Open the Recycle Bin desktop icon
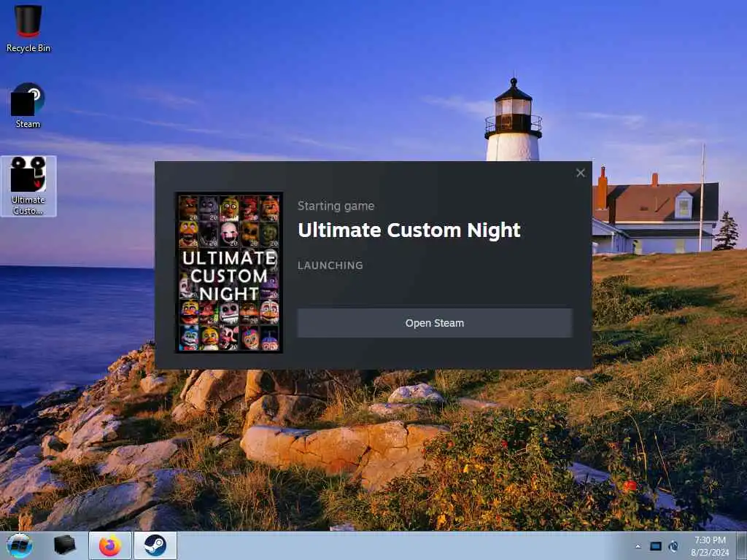The height and width of the screenshot is (560, 747). (x=28, y=28)
